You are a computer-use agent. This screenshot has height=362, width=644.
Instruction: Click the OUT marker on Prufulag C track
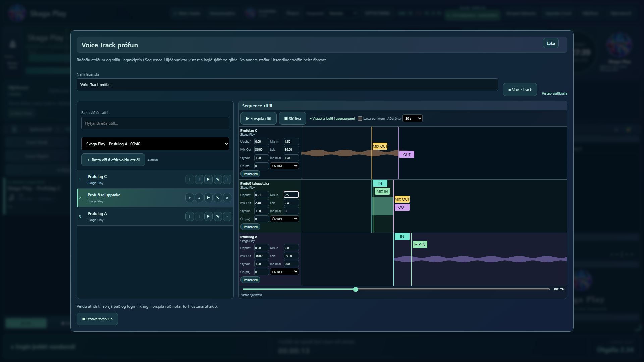[x=407, y=155]
